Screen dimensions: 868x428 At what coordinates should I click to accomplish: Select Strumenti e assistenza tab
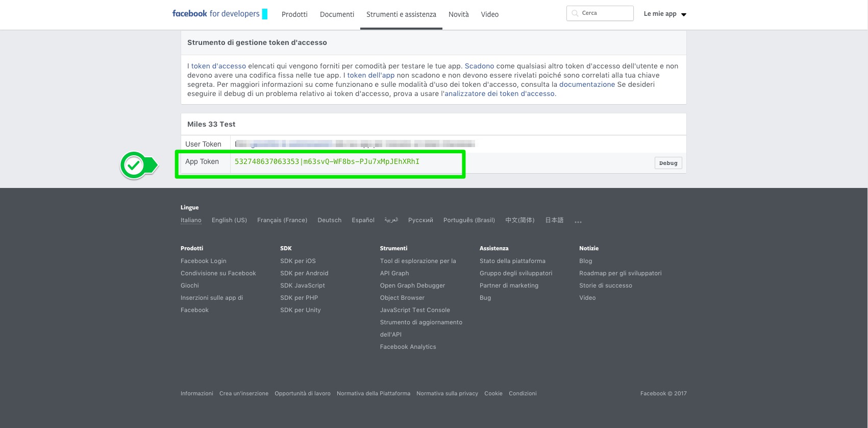pos(401,14)
